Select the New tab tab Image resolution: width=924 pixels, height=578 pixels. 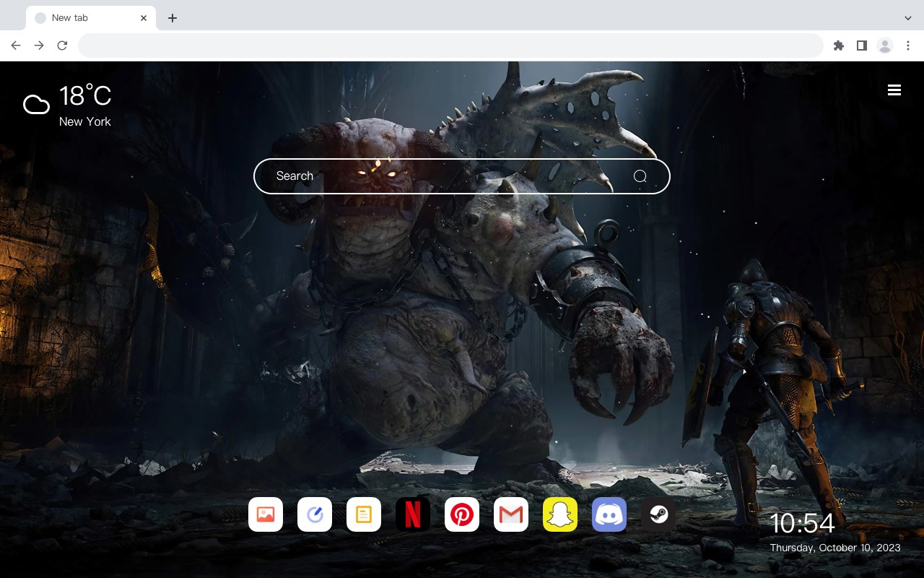[91, 18]
